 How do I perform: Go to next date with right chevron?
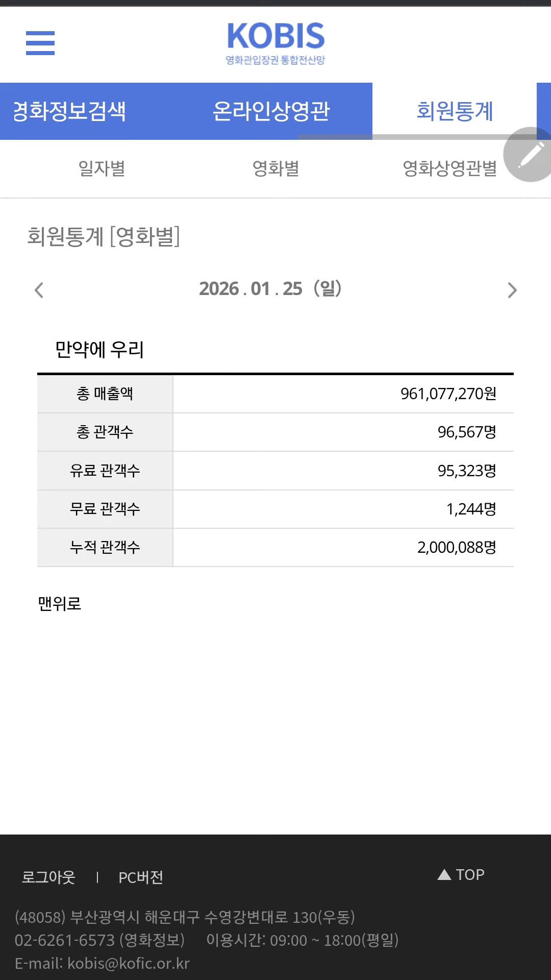pyautogui.click(x=512, y=290)
